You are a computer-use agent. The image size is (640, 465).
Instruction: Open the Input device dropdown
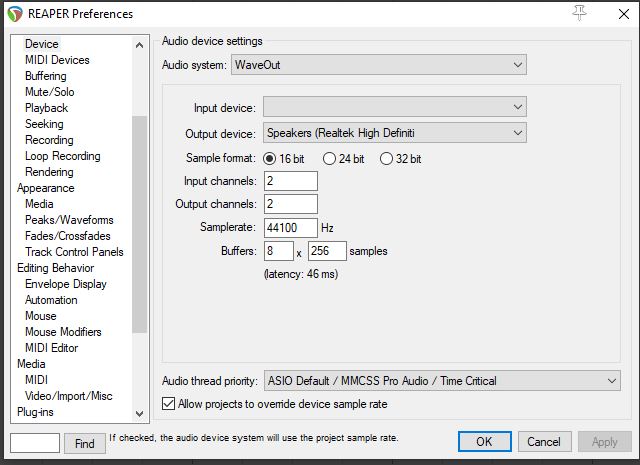[395, 107]
